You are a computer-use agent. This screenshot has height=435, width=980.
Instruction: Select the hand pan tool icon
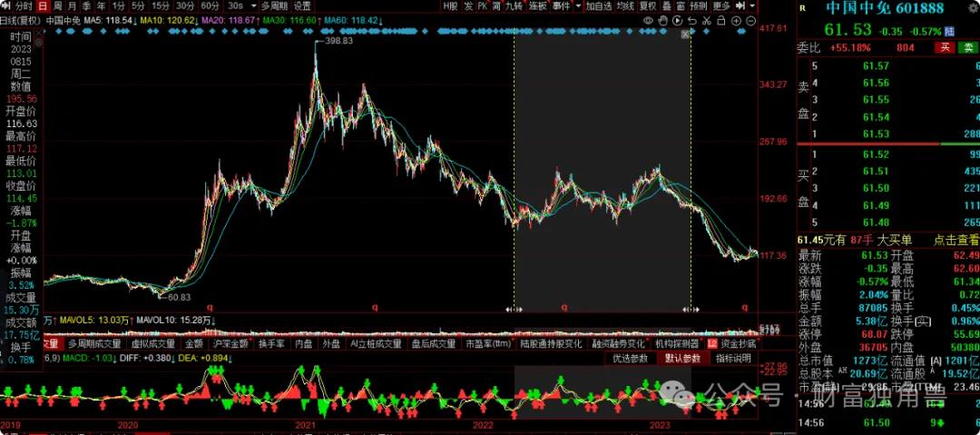664,19
